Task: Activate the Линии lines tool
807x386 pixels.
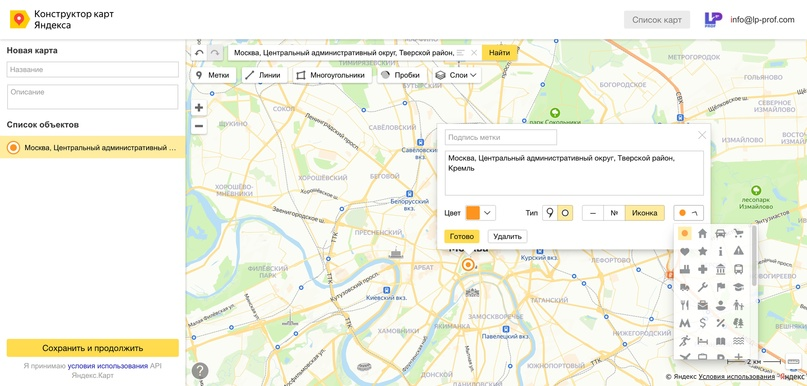Action: (264, 75)
